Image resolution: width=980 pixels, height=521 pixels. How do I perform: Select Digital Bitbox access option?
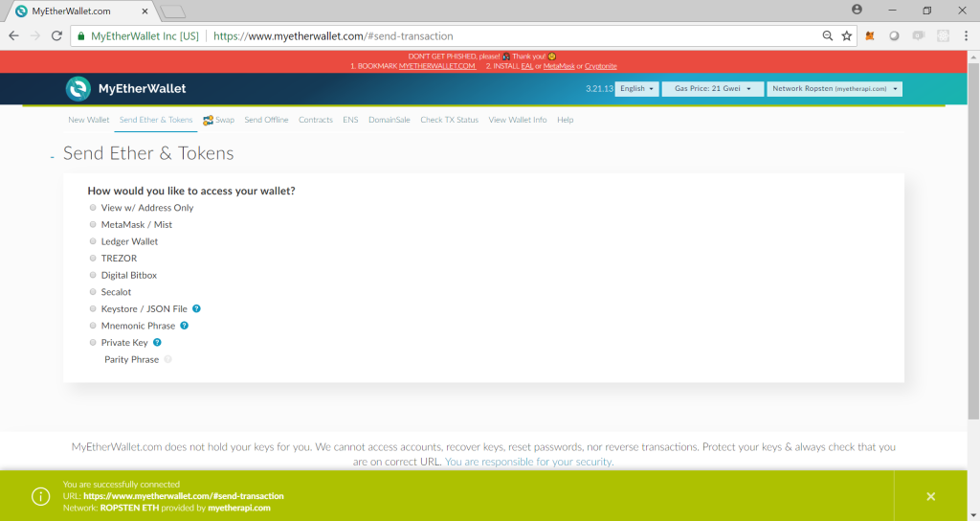93,275
